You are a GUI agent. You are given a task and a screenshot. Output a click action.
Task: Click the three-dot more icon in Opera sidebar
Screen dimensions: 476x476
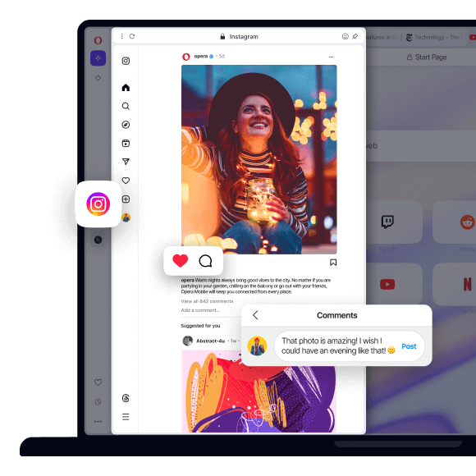coord(98,421)
